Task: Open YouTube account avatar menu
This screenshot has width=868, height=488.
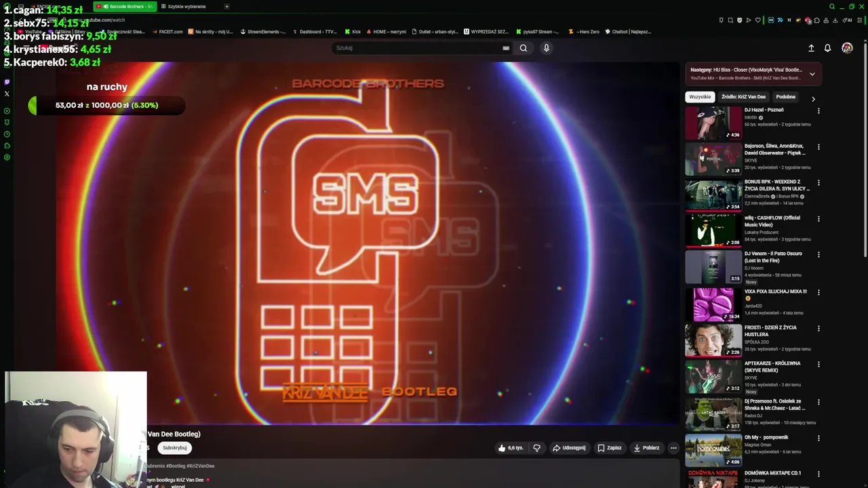Action: (847, 47)
